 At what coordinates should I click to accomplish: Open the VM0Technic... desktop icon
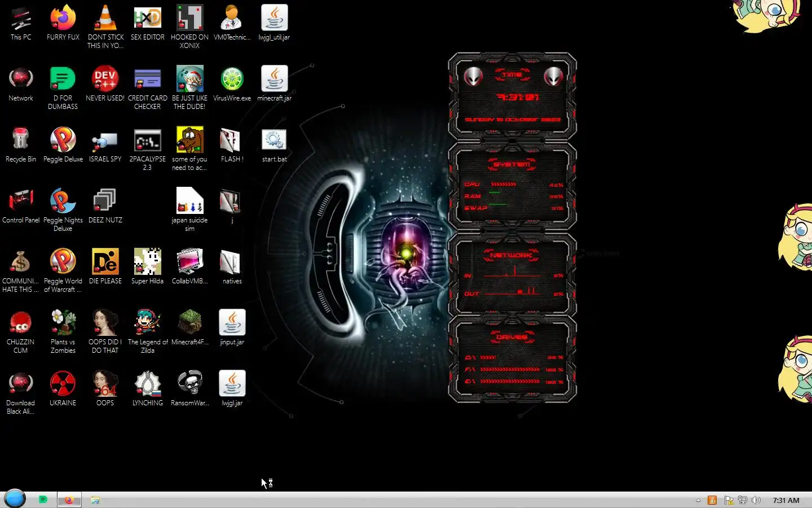[232, 24]
